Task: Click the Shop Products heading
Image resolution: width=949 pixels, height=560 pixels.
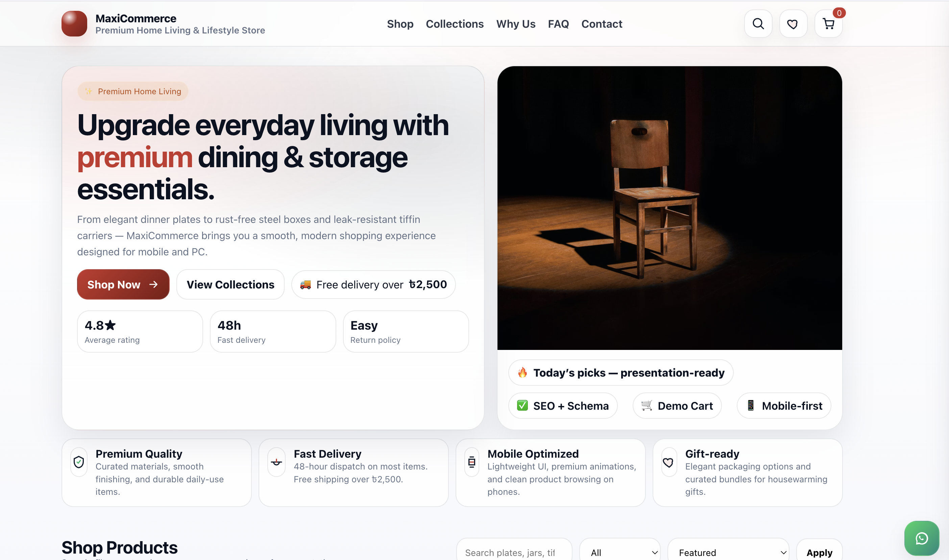Action: [119, 547]
